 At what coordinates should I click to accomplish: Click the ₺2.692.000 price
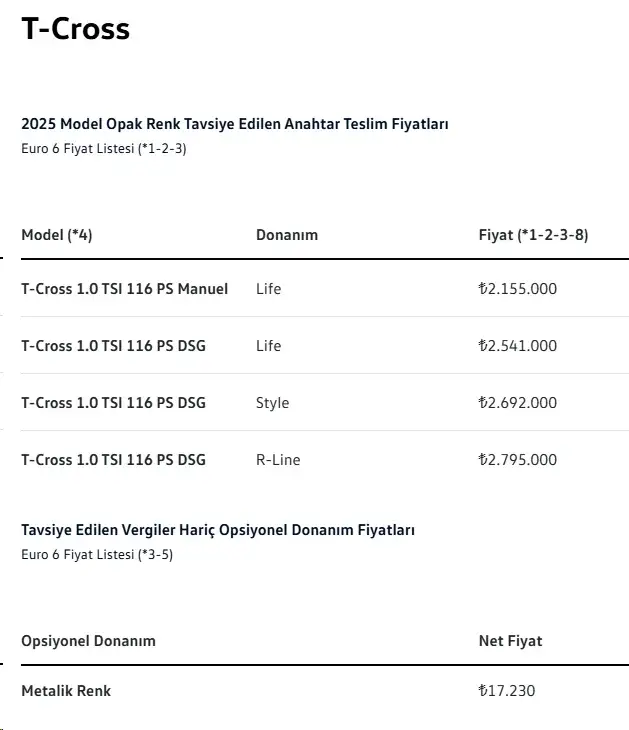[518, 403]
